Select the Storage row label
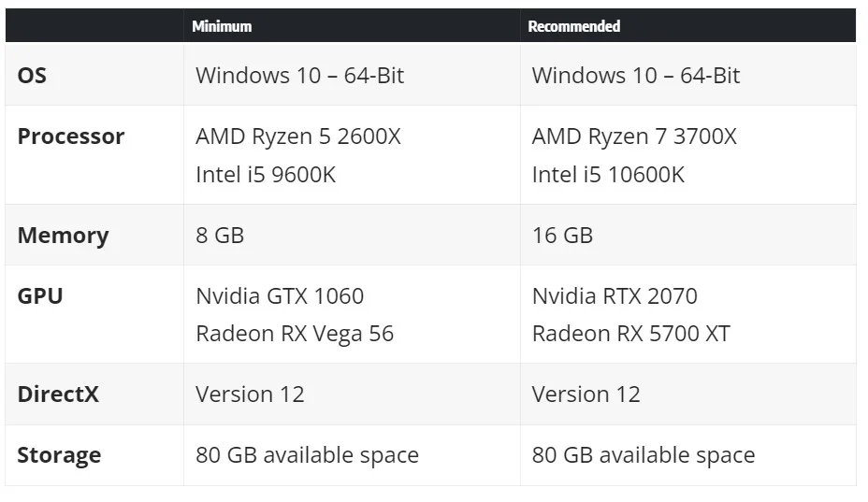The width and height of the screenshot is (868, 502). click(59, 455)
